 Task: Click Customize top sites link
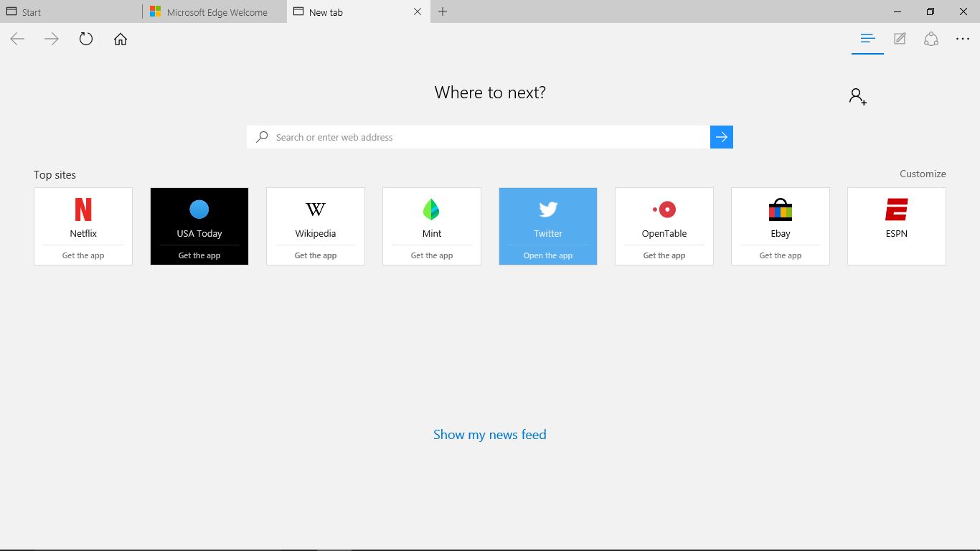click(x=923, y=174)
